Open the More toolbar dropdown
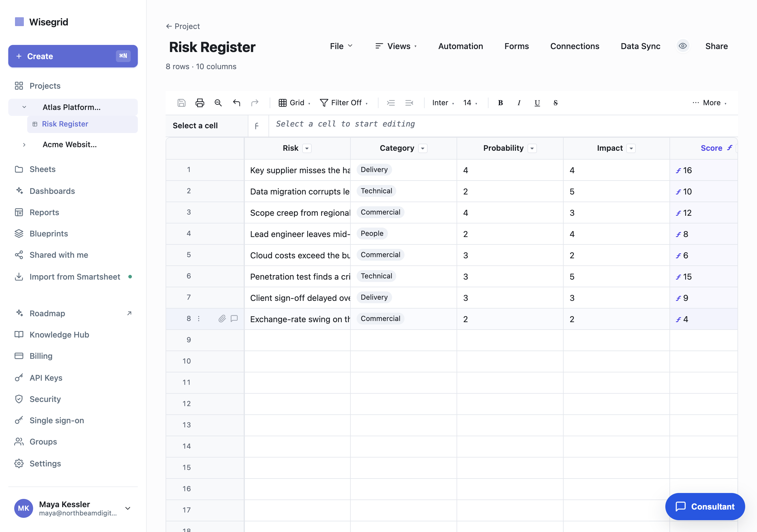Screen dimensions: 757x532 pos(709,103)
